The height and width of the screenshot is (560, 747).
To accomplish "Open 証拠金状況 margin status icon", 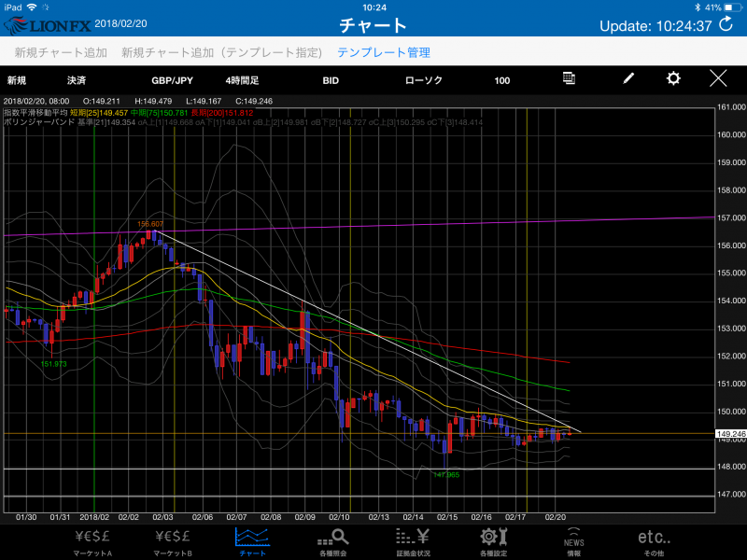I will [412, 540].
